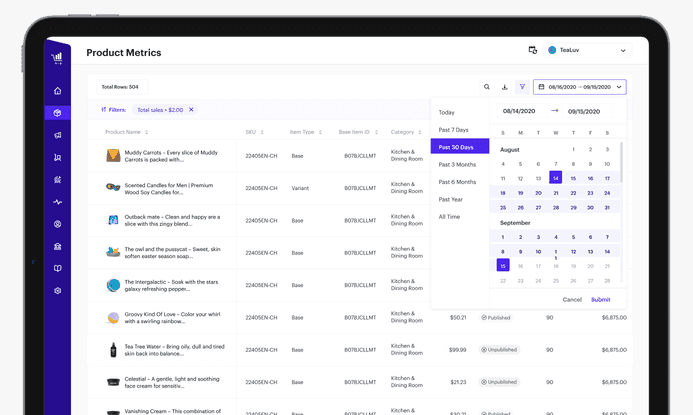693x415 pixels.
Task: Expand the TeaLuv account dropdown
Action: [x=623, y=50]
